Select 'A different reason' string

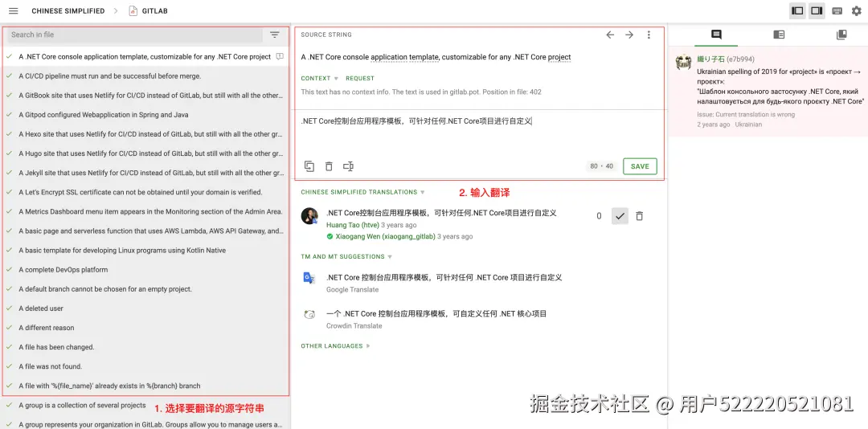[145, 328]
